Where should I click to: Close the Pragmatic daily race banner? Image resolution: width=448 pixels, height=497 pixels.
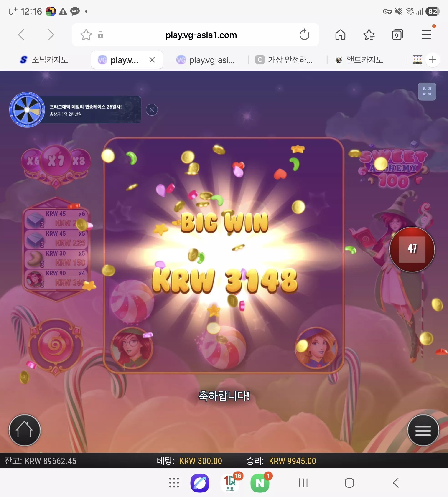(x=152, y=110)
